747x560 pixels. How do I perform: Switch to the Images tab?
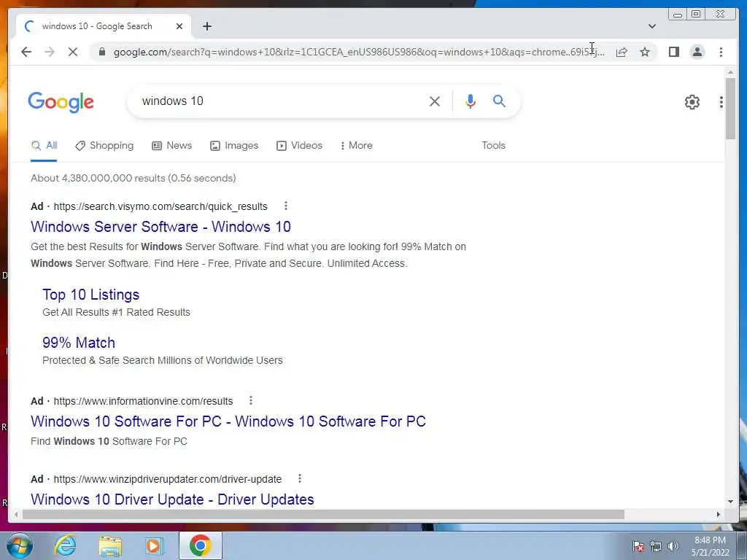pos(234,146)
